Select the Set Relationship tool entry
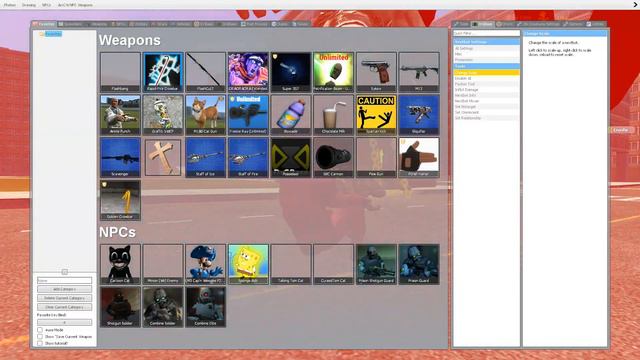Viewport: 640px width, 360px height. coord(487,118)
